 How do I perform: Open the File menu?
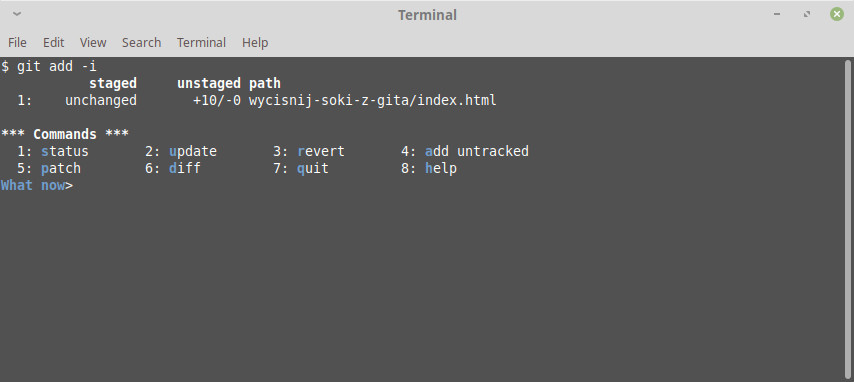pyautogui.click(x=17, y=43)
